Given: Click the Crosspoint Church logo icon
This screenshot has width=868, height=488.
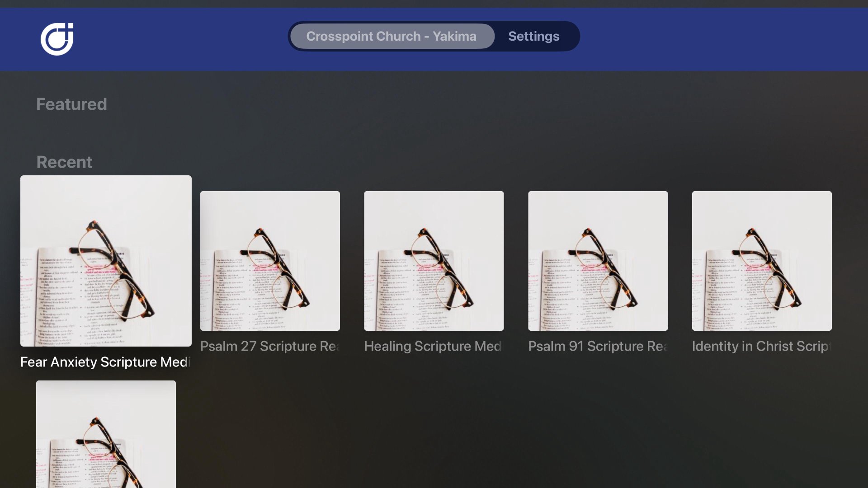Looking at the screenshot, I should 57,39.
